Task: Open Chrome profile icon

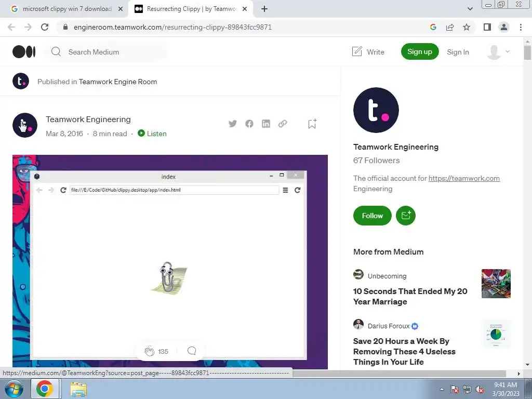Action: (504, 27)
